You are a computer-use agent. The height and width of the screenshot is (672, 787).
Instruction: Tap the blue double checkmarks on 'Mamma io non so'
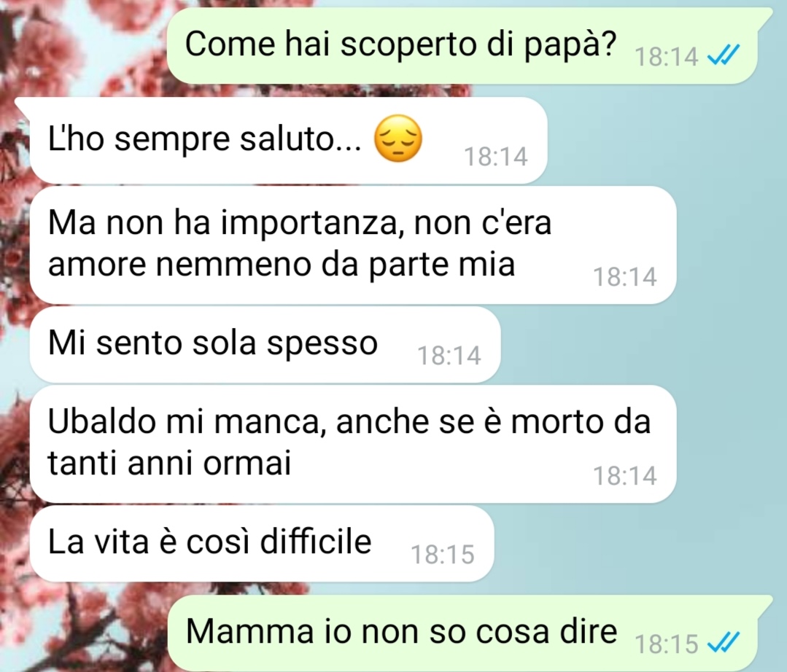pos(723,642)
